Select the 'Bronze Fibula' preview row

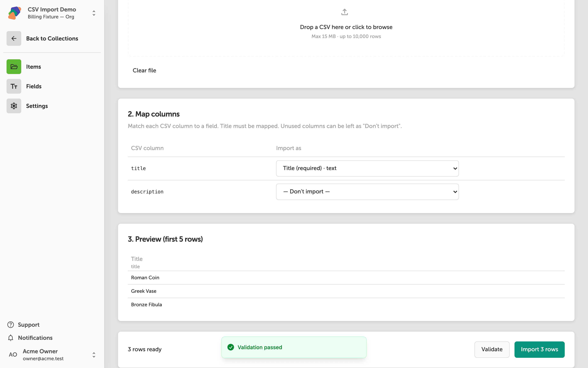click(x=346, y=305)
